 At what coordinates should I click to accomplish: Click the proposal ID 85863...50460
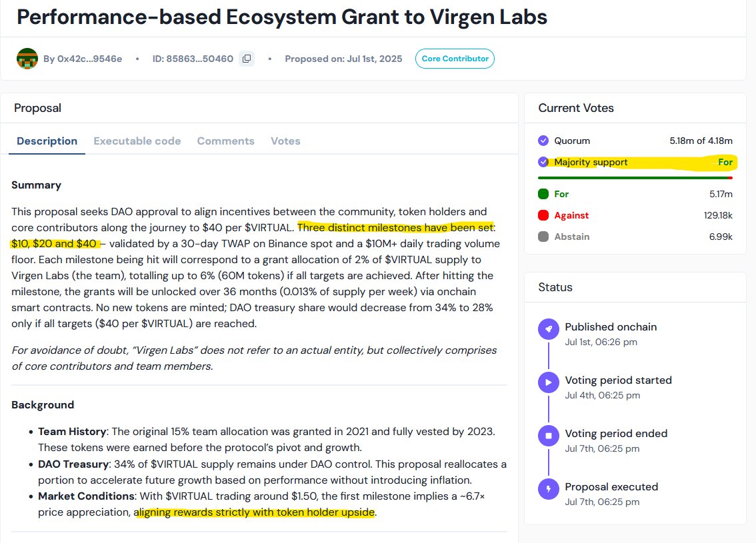[x=193, y=59]
